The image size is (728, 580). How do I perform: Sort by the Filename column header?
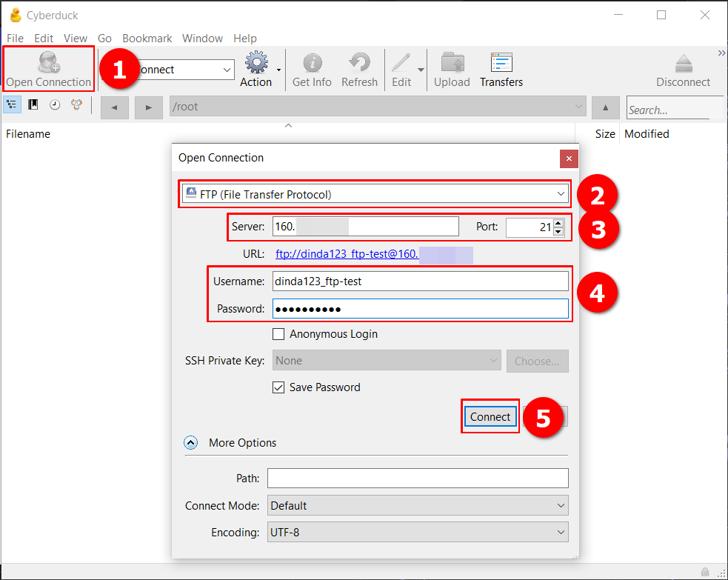28,134
